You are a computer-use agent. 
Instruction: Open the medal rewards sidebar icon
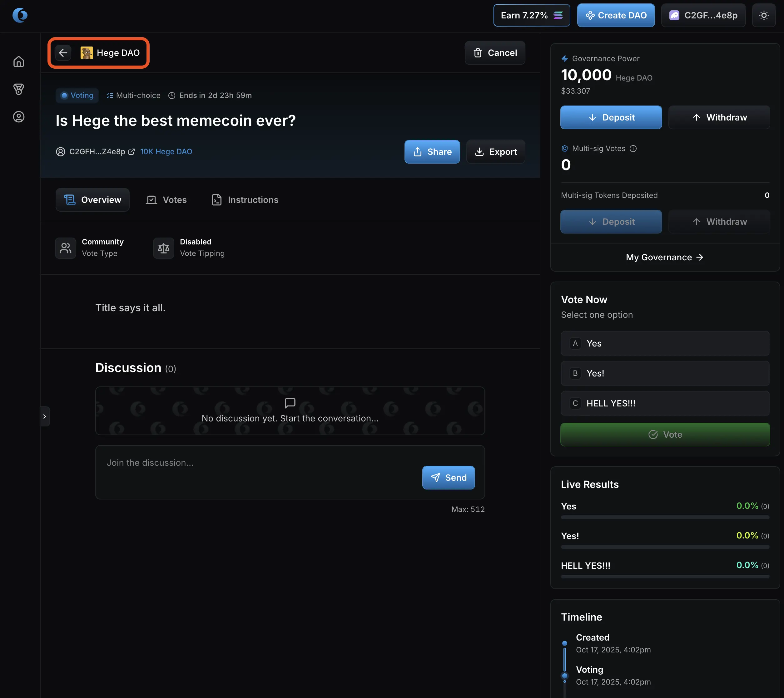point(18,89)
